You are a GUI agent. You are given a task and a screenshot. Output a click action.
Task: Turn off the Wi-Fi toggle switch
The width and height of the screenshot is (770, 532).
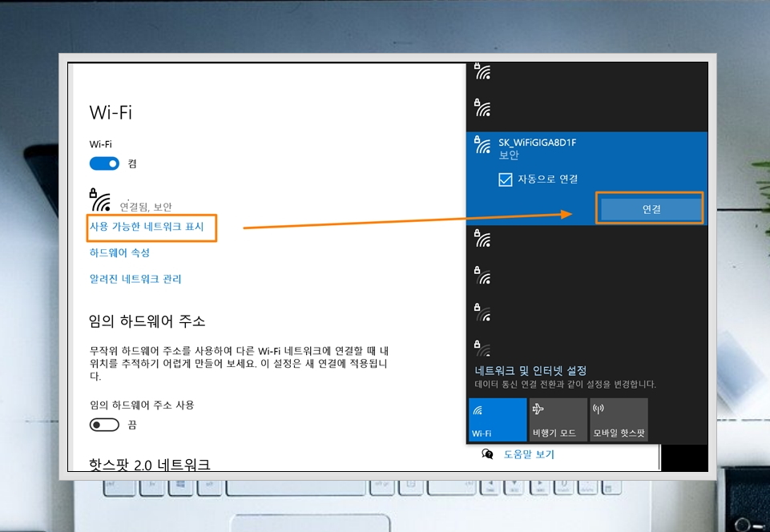click(x=104, y=163)
